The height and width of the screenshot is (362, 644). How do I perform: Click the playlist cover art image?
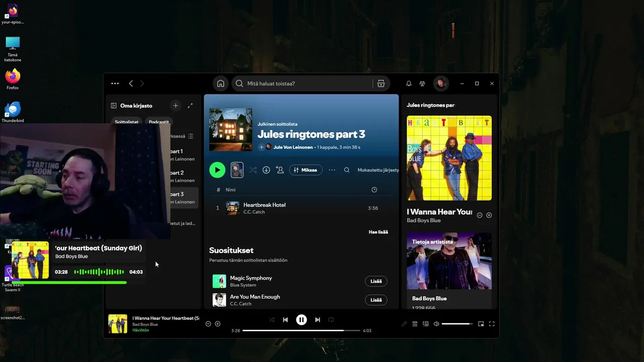(230, 130)
